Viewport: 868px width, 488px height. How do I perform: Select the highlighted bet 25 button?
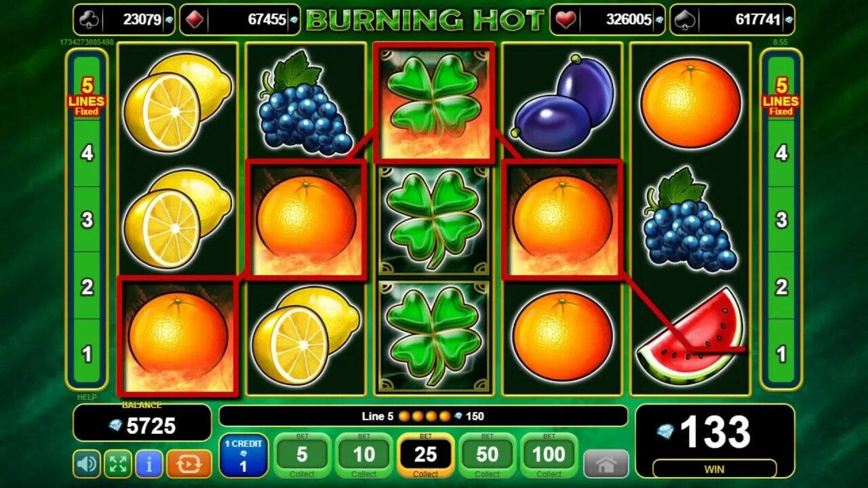(x=426, y=455)
